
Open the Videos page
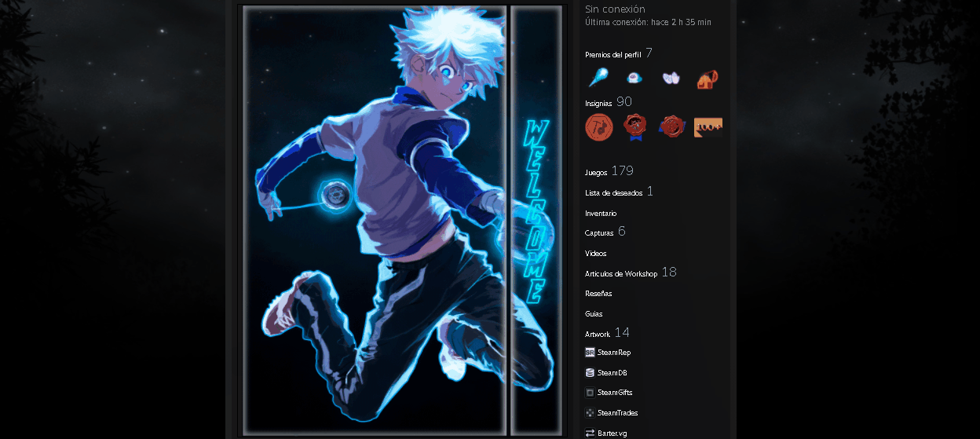(x=596, y=254)
